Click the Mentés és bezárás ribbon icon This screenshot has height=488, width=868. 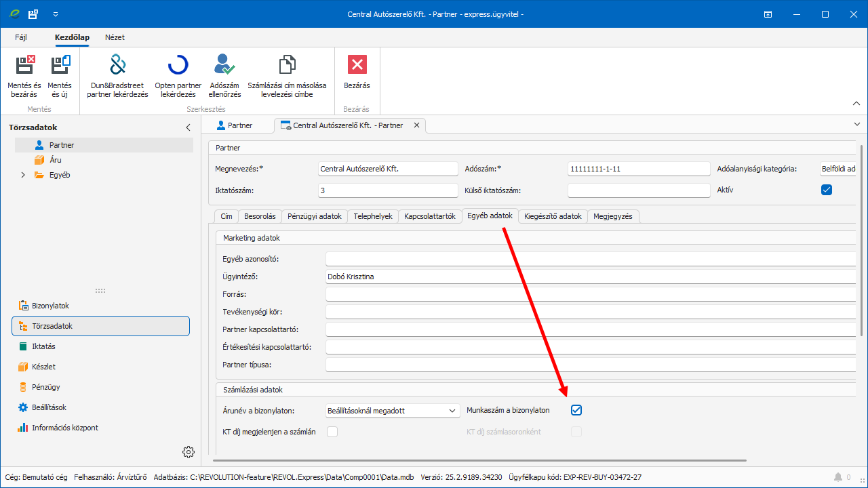[x=24, y=76]
